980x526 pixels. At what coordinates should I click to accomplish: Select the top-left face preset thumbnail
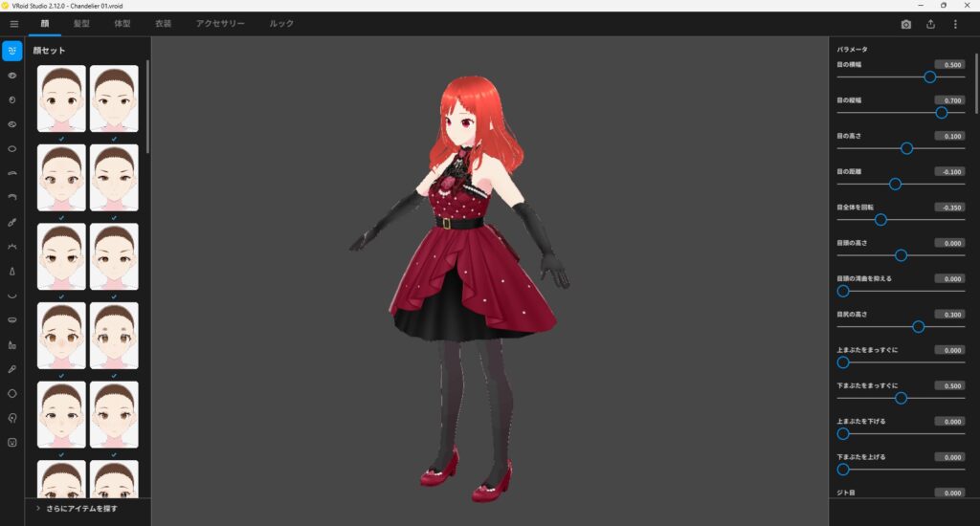pyautogui.click(x=61, y=99)
